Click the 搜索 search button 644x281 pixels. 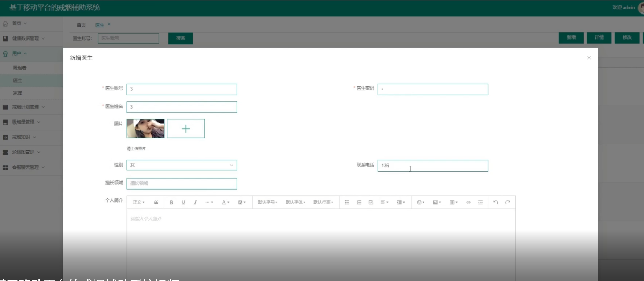[181, 38]
